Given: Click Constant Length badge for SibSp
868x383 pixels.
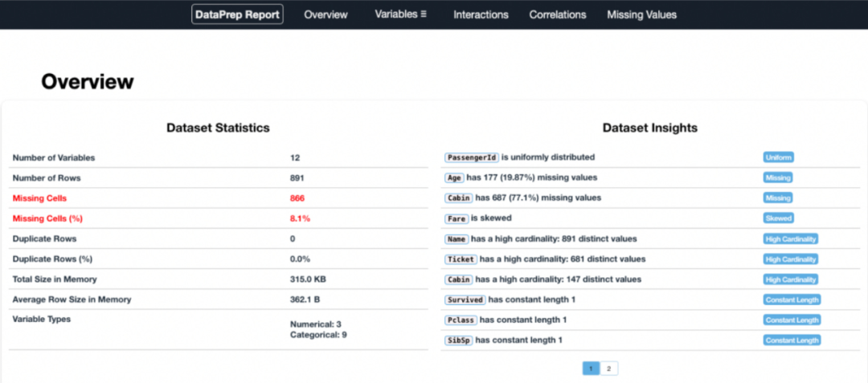Looking at the screenshot, I should pos(792,340).
